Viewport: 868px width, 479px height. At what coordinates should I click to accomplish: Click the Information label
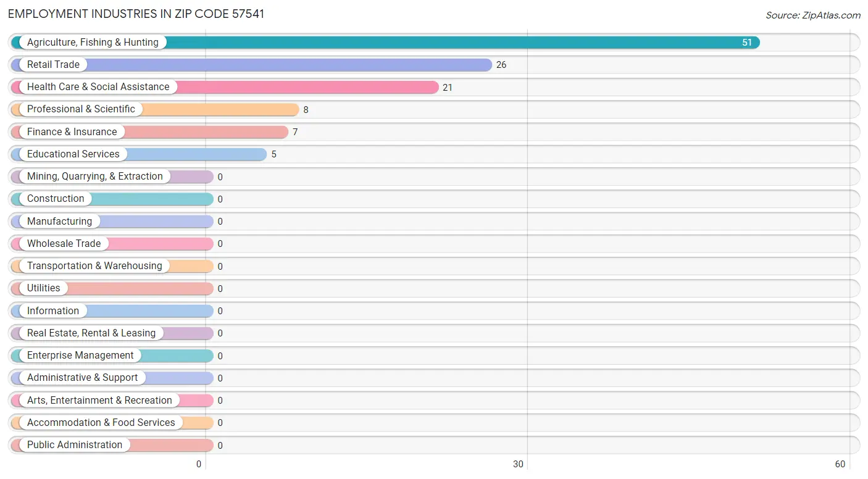(52, 310)
